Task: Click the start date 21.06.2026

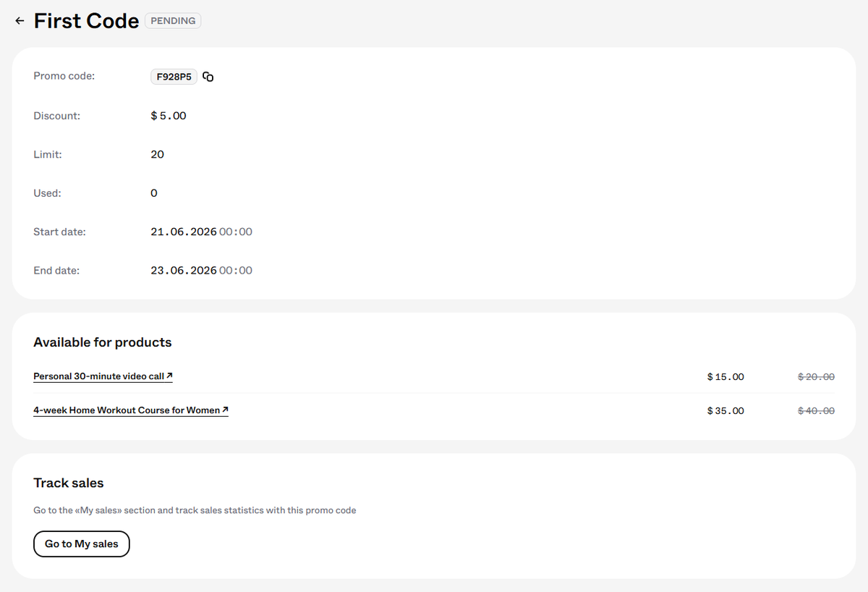Action: point(184,232)
